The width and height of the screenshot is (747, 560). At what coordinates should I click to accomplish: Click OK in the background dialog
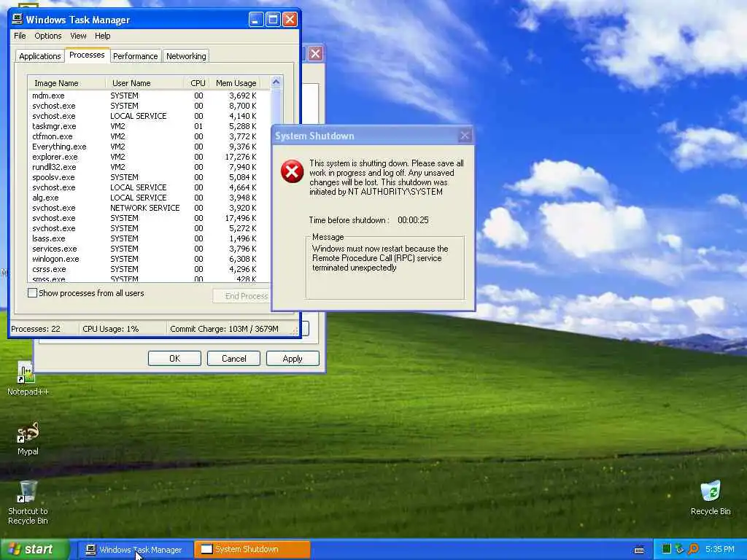tap(174, 359)
